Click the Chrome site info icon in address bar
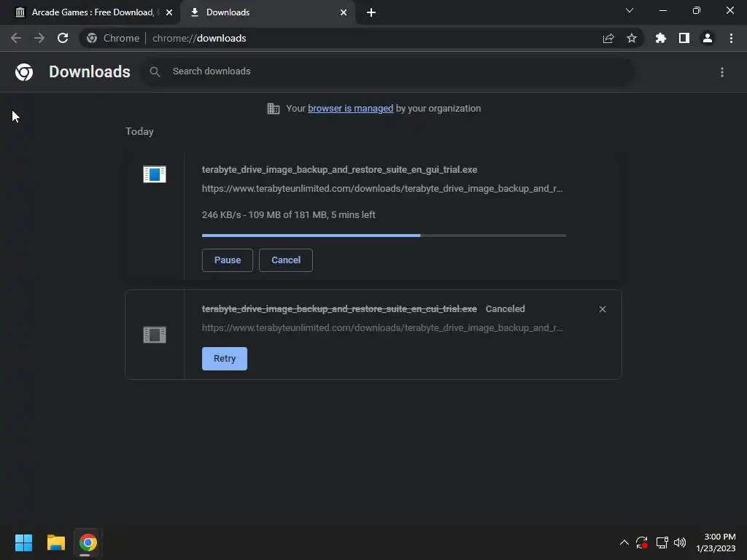The width and height of the screenshot is (747, 560). [92, 38]
